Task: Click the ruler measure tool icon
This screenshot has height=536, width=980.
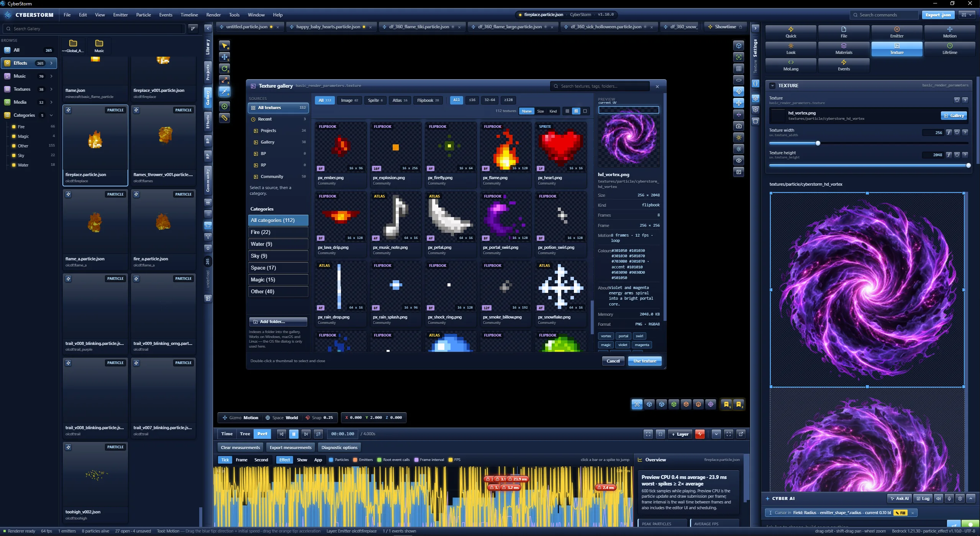Action: (225, 118)
